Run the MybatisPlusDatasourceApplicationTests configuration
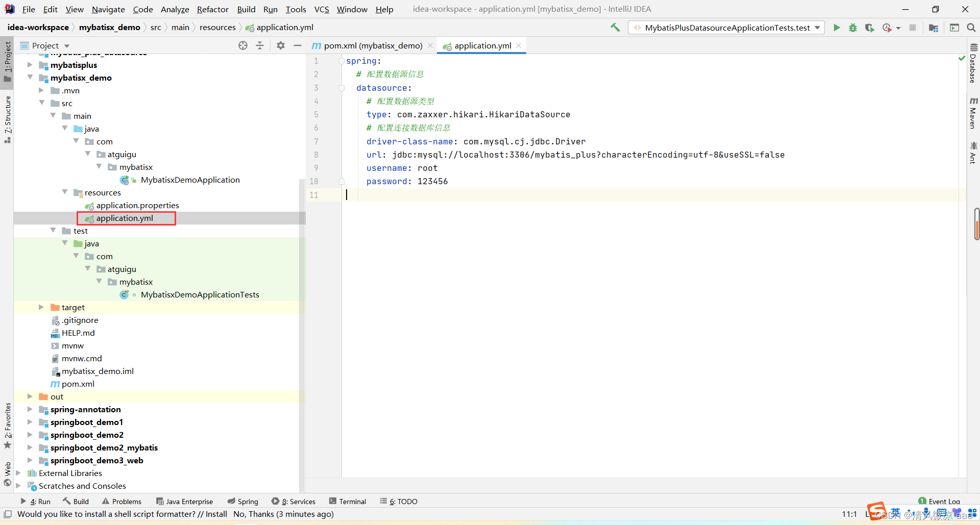980x525 pixels. (x=837, y=28)
